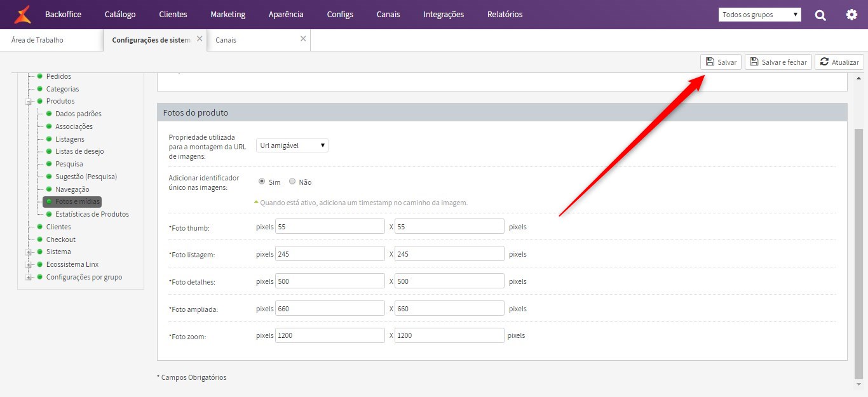The width and height of the screenshot is (868, 397).
Task: Click Foto ampliada height field
Action: [x=449, y=309]
